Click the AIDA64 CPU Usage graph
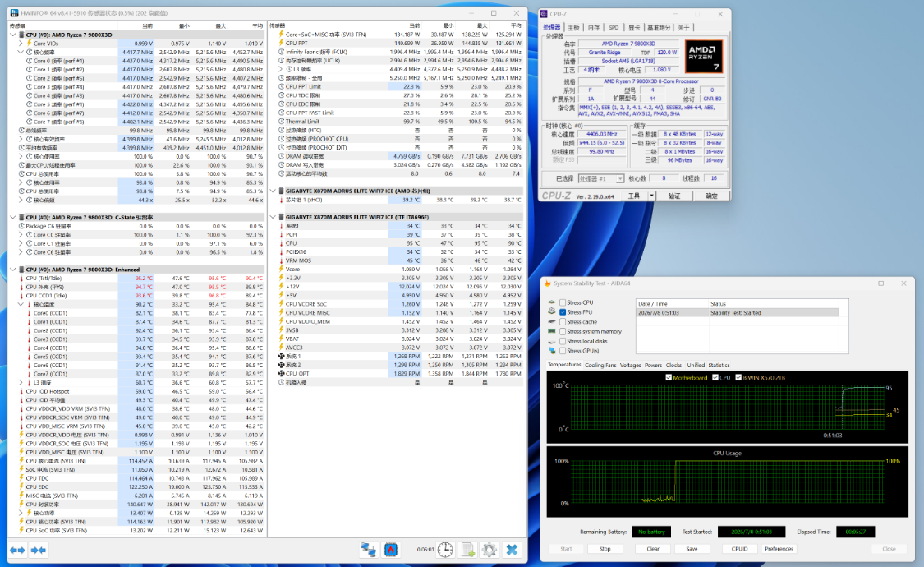 click(727, 482)
